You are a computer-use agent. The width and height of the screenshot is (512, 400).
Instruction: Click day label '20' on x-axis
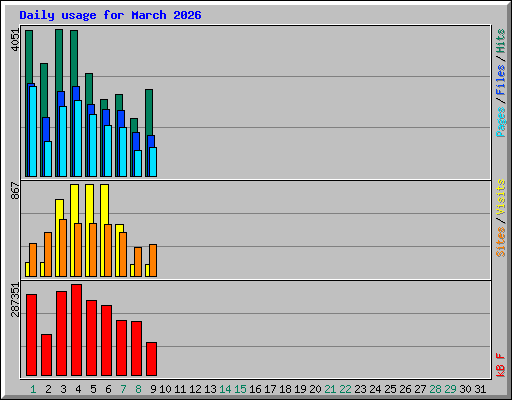[x=315, y=389]
